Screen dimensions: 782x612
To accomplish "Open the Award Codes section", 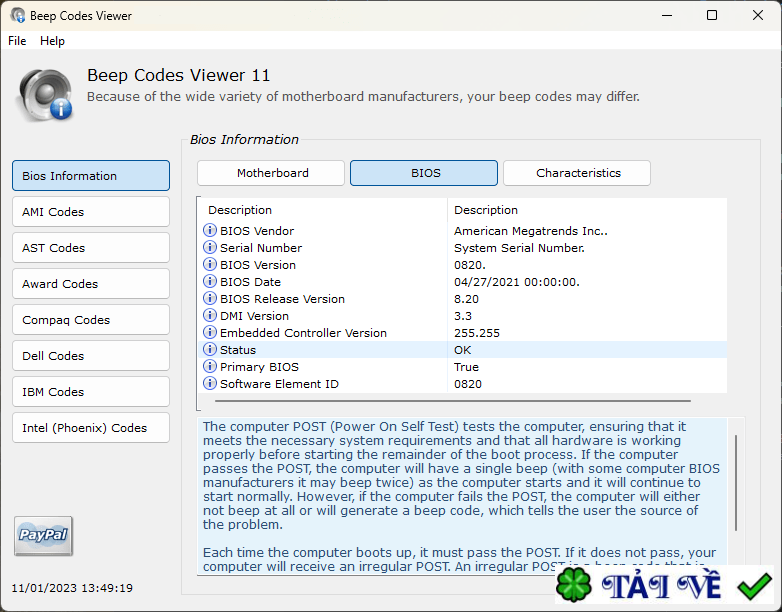I will [x=91, y=284].
